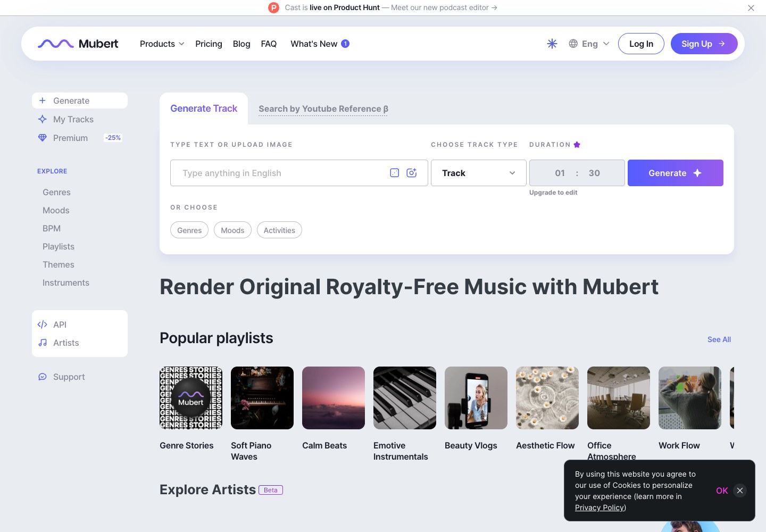This screenshot has height=532, width=766.
Task: Click the code icon beside API
Action: click(43, 325)
